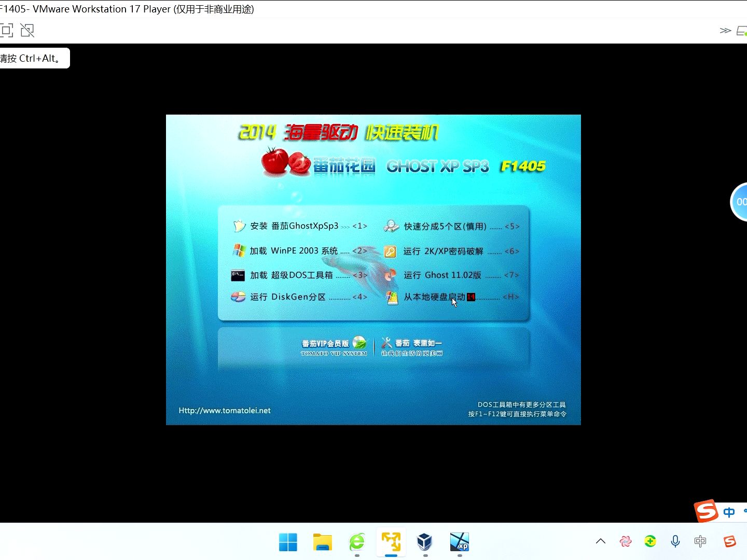Click the microphone tray icon
747x560 pixels.
coord(675,541)
